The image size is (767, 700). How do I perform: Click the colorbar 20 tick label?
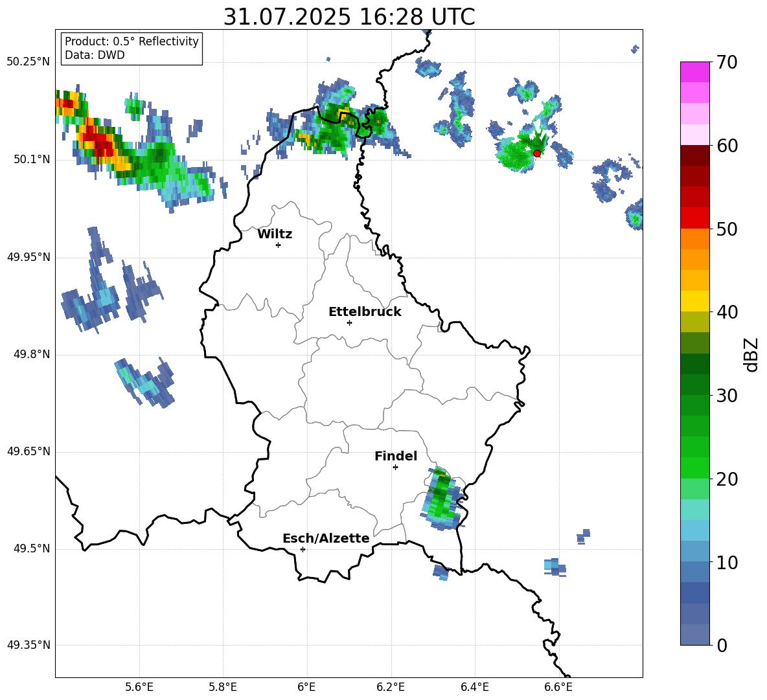tap(727, 479)
